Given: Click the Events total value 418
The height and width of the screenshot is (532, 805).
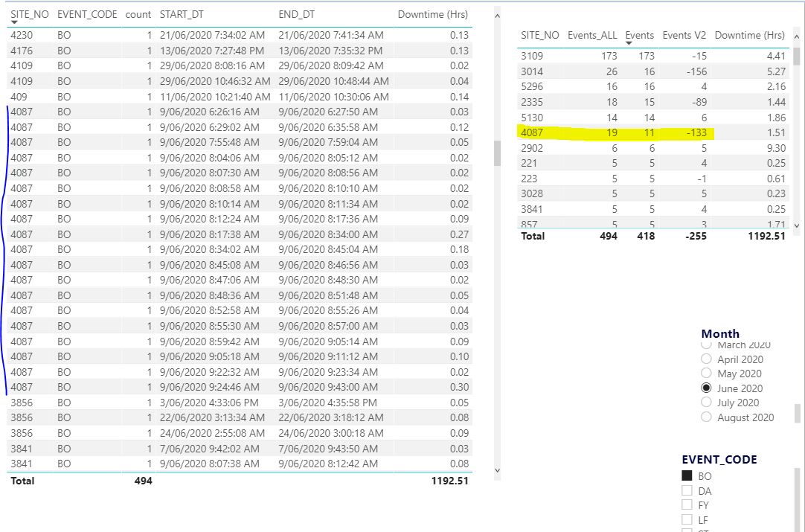Looking at the screenshot, I should coord(646,236).
